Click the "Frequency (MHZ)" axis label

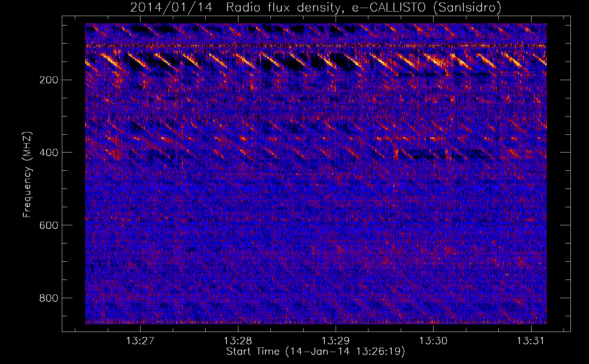[x=27, y=175]
